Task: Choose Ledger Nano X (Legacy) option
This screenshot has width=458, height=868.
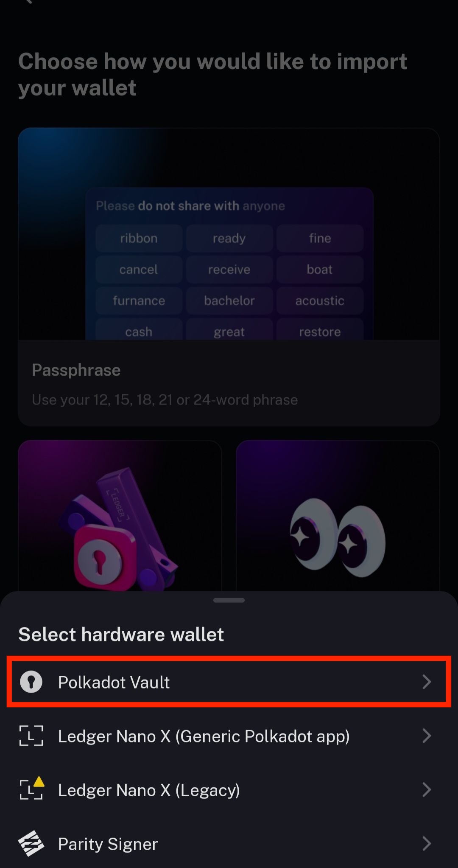Action: pyautogui.click(x=229, y=790)
